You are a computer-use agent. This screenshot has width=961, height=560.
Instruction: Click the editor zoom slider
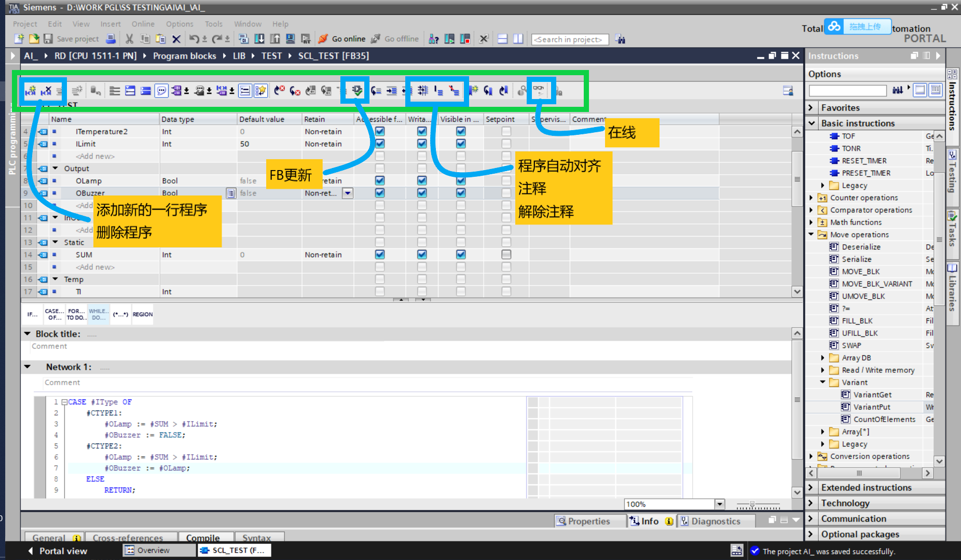(752, 504)
